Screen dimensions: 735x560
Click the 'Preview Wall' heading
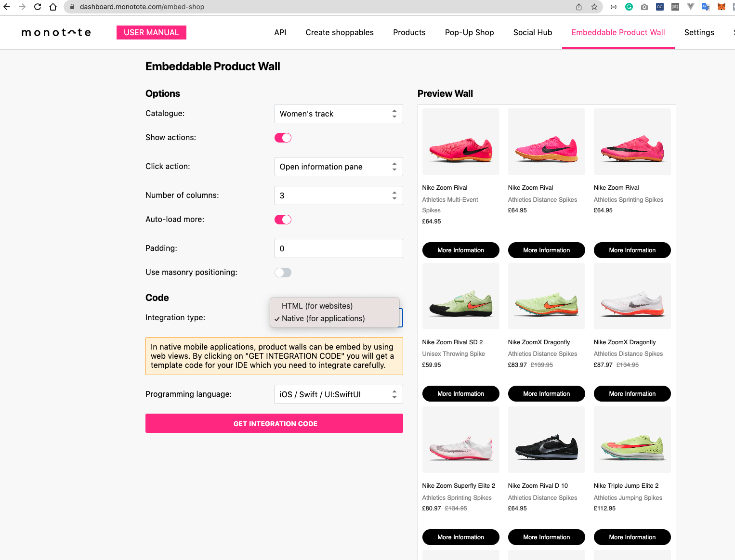click(x=445, y=93)
